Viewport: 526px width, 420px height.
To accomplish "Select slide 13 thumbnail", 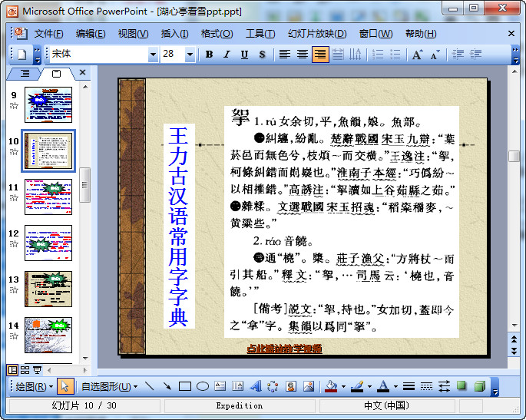I will point(48,289).
